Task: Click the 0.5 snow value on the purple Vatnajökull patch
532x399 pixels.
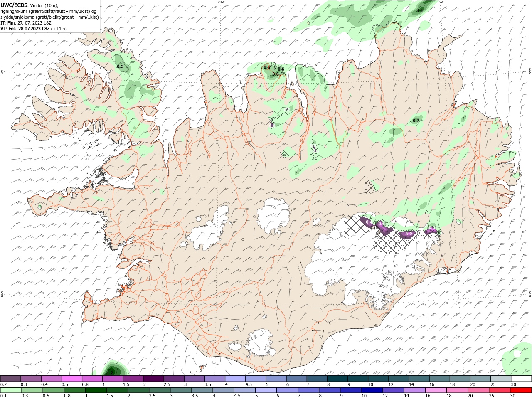Action: tap(409, 234)
